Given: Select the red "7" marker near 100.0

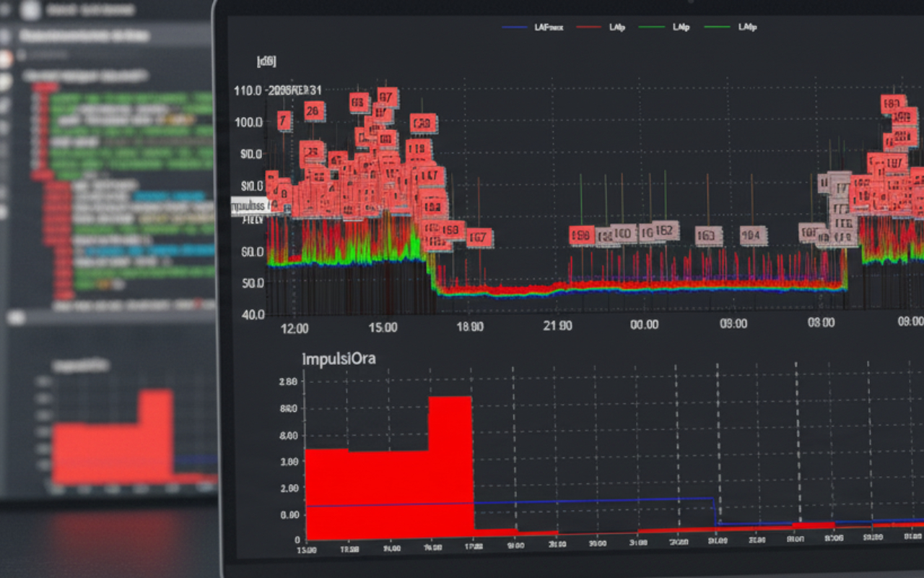Looking at the screenshot, I should (x=284, y=121).
